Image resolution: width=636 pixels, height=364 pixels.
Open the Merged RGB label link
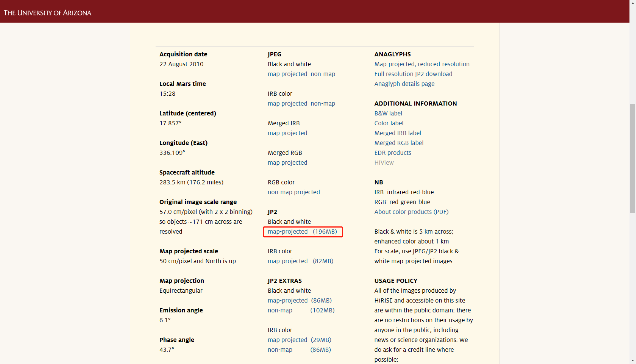point(398,143)
